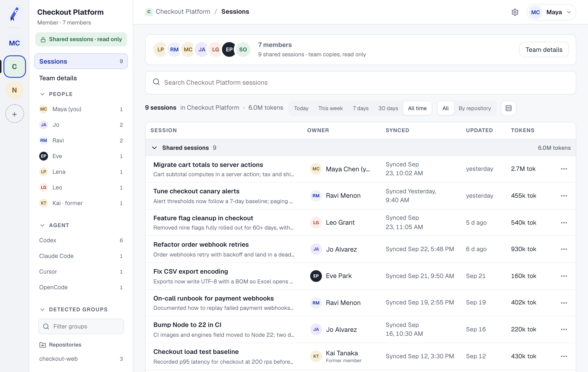
Task: Select the checkout-web repository
Action: pos(81,359)
